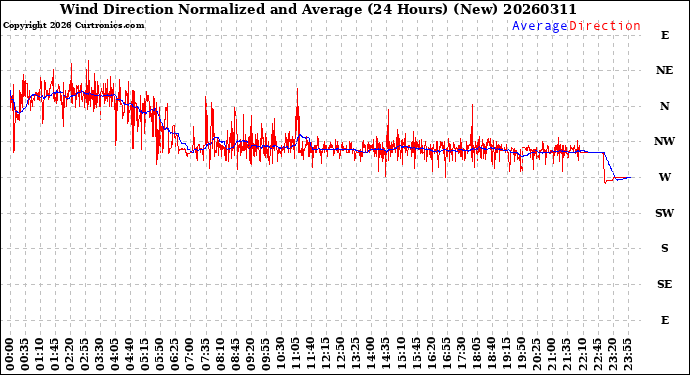Click the 08:10 time label
Screen dimensions: 690x375
click(220, 354)
